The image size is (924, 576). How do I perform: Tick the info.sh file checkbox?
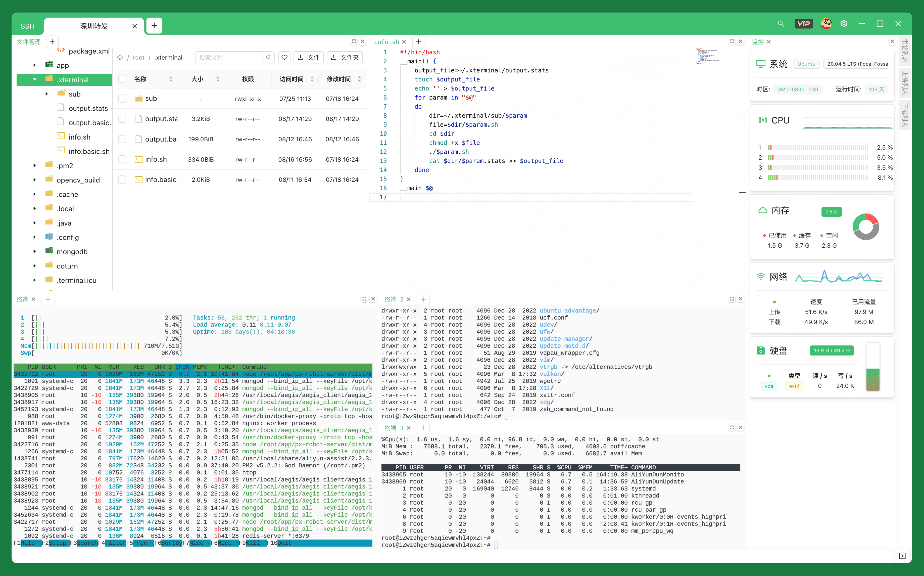pyautogui.click(x=122, y=159)
